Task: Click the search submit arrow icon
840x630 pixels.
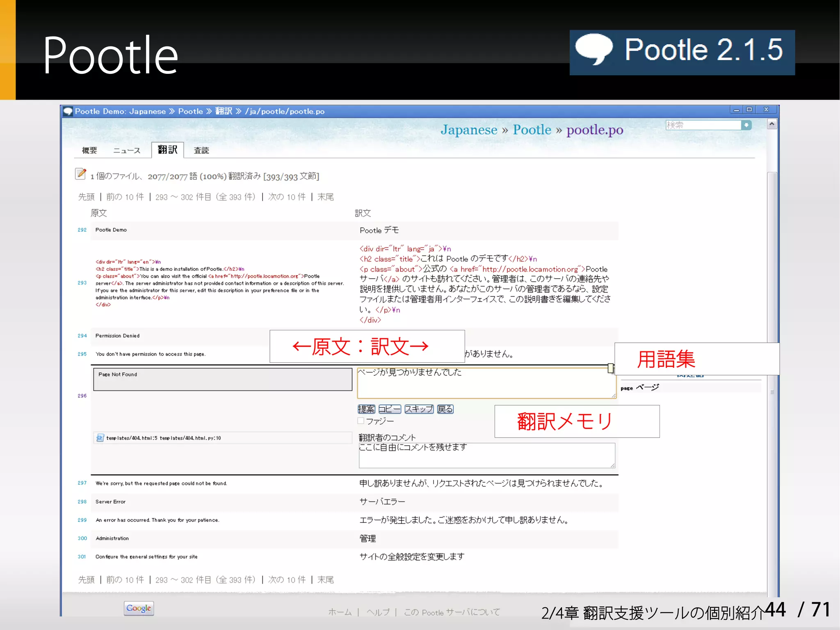Action: click(746, 125)
